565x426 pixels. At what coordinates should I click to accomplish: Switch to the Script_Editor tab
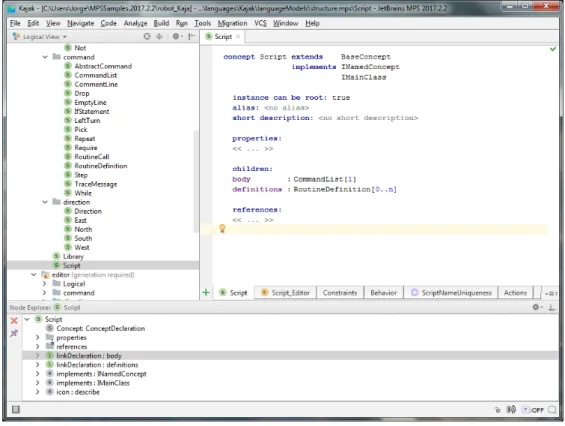click(286, 293)
